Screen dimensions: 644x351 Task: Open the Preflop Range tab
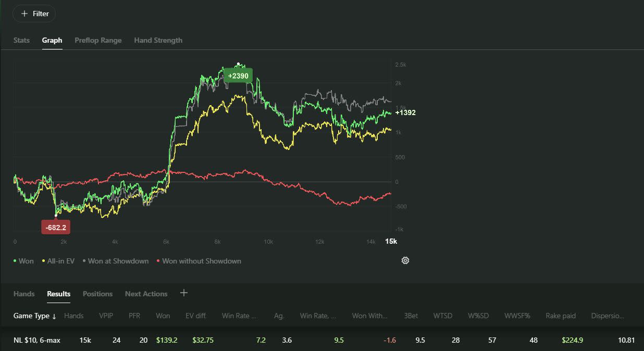98,40
